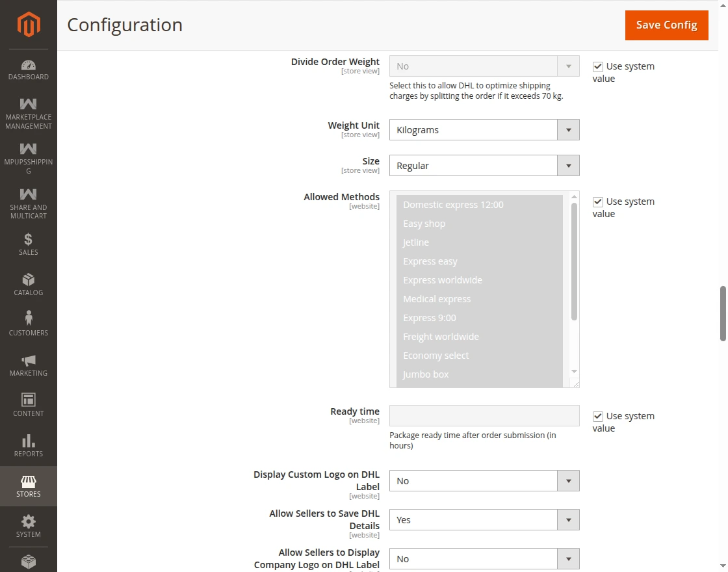
Task: Click the Save Config button
Action: 667,25
